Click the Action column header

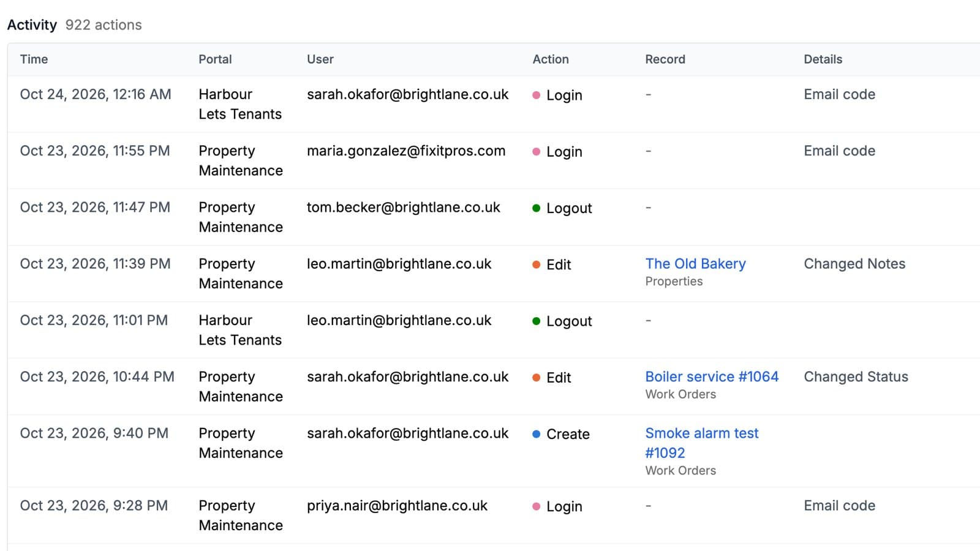click(x=551, y=59)
